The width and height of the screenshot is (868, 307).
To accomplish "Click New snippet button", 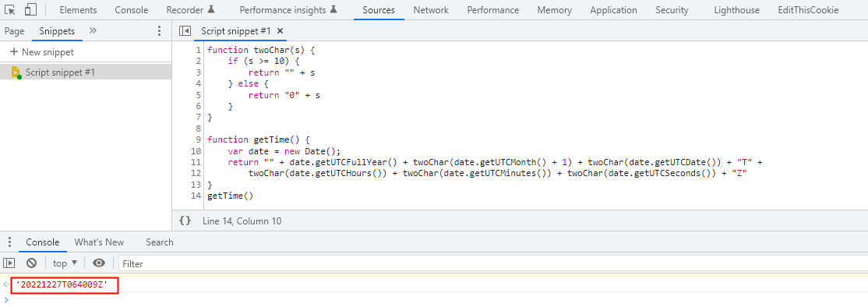I will click(42, 52).
